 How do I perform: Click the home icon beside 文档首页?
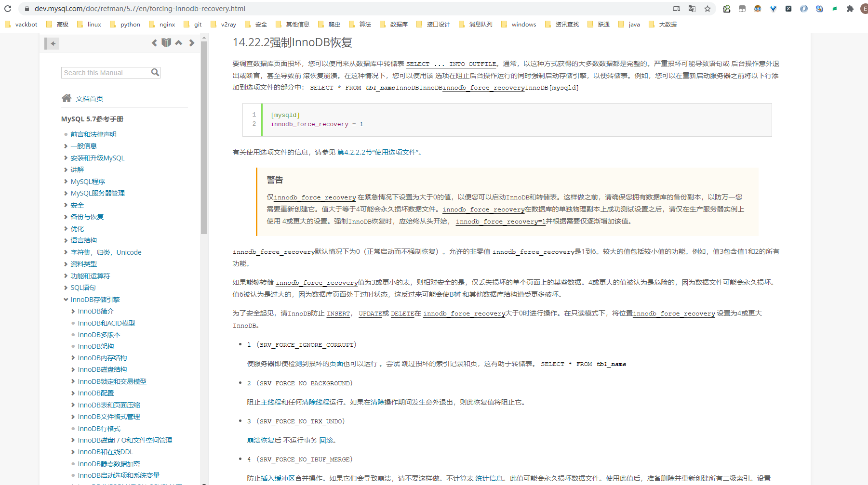pyautogui.click(x=66, y=98)
